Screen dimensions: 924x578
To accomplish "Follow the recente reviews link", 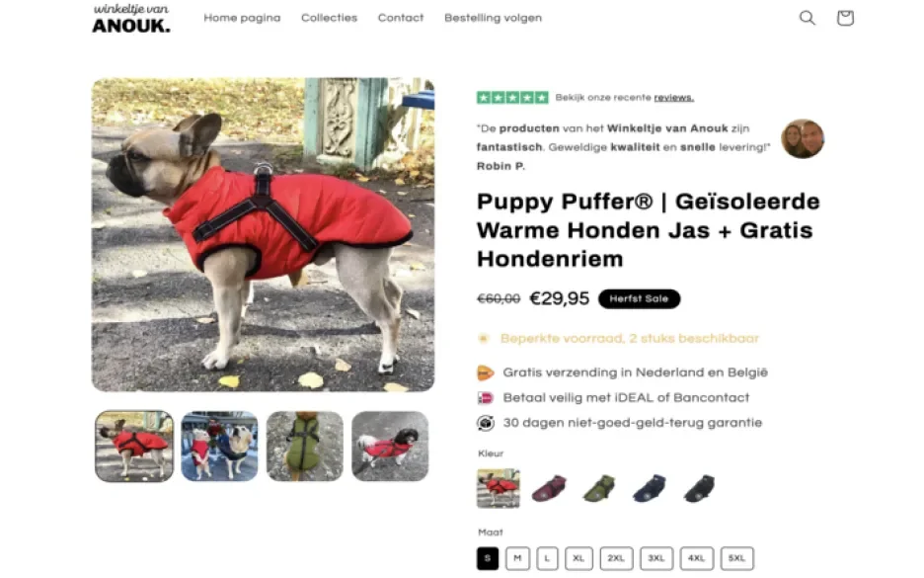I will tap(673, 97).
